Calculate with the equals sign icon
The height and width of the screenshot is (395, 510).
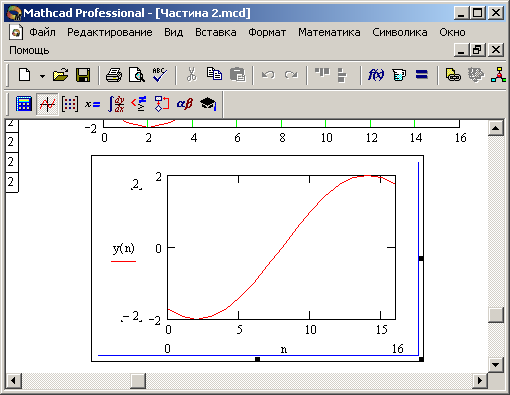(422, 74)
